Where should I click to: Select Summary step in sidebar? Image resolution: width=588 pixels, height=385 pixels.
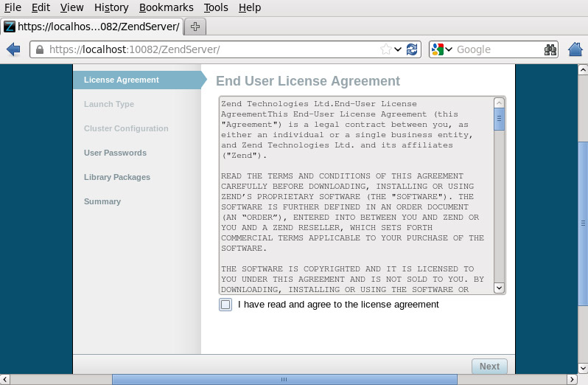click(102, 201)
